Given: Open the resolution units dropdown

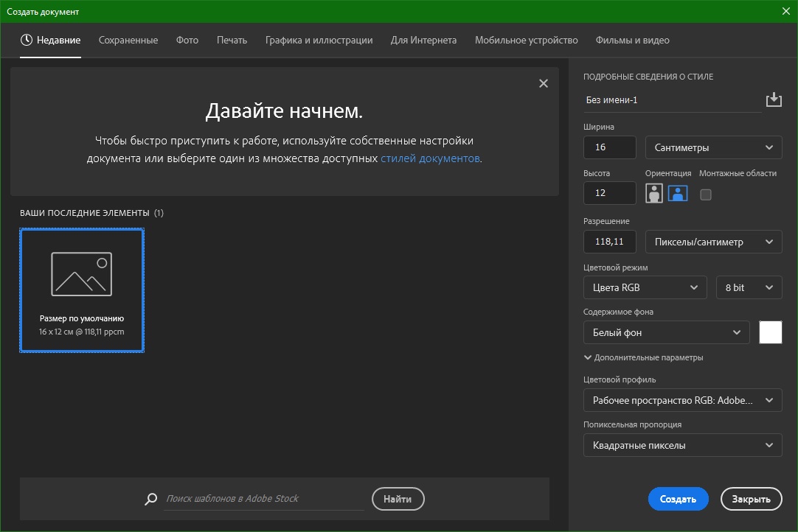Looking at the screenshot, I should point(712,241).
